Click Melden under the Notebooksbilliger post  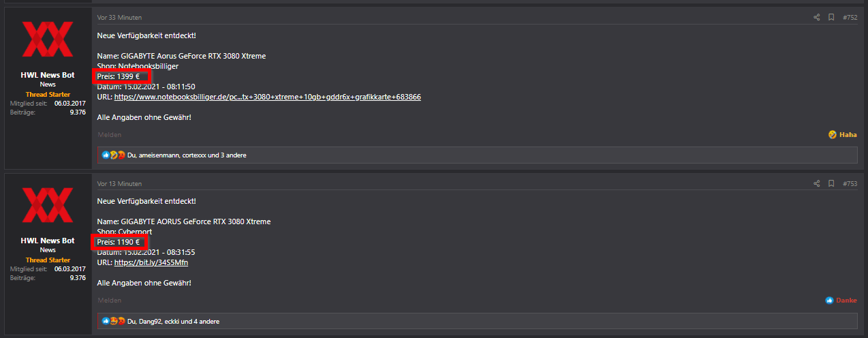click(109, 135)
